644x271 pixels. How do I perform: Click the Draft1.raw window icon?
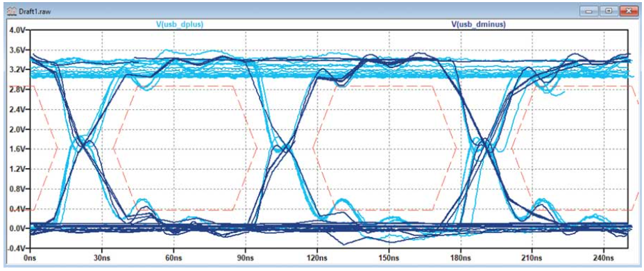pos(10,11)
